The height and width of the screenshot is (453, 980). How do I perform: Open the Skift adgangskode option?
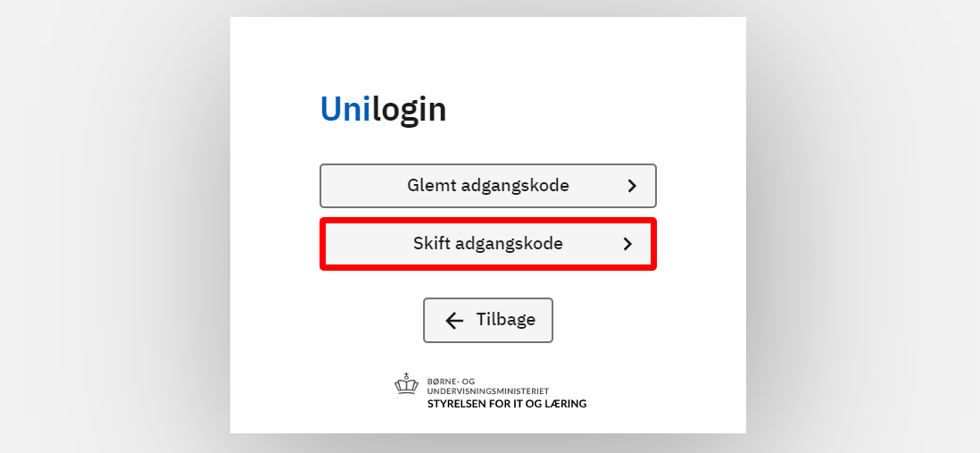tap(487, 243)
